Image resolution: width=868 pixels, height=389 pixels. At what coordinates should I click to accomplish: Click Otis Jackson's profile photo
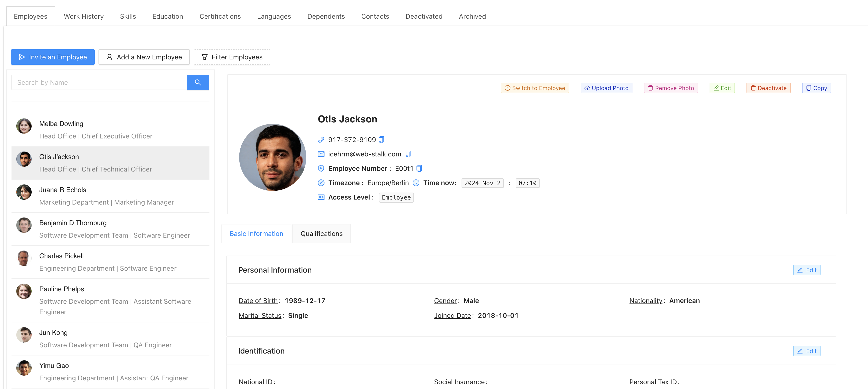point(272,157)
